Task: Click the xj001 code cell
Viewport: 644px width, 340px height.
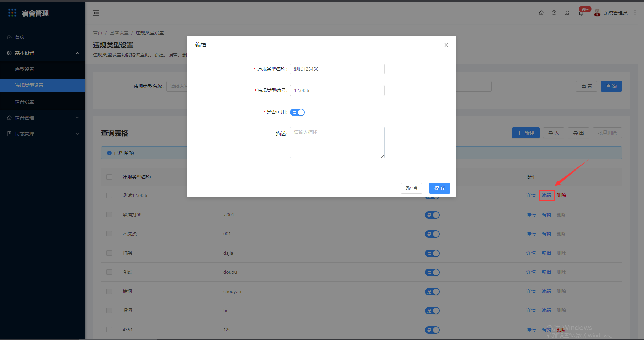Action: 229,215
